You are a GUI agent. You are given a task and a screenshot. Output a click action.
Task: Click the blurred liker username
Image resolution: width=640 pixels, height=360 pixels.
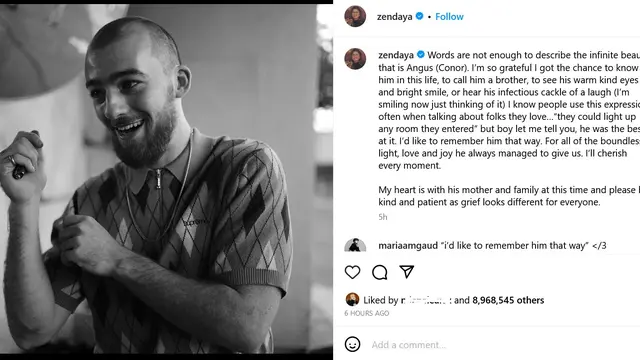[x=426, y=300]
